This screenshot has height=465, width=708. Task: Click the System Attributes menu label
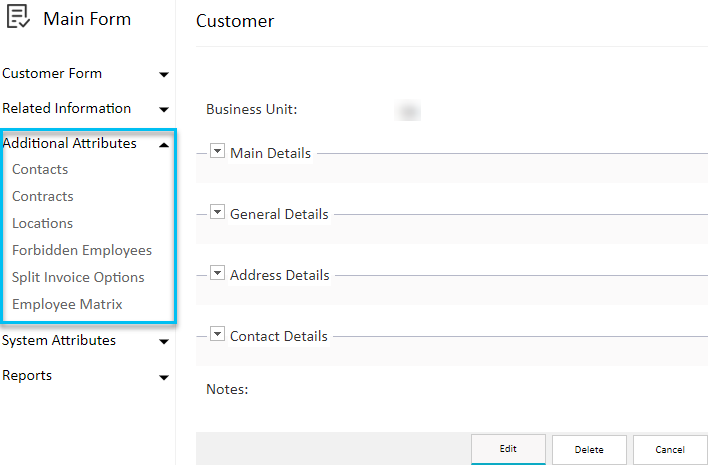(59, 340)
